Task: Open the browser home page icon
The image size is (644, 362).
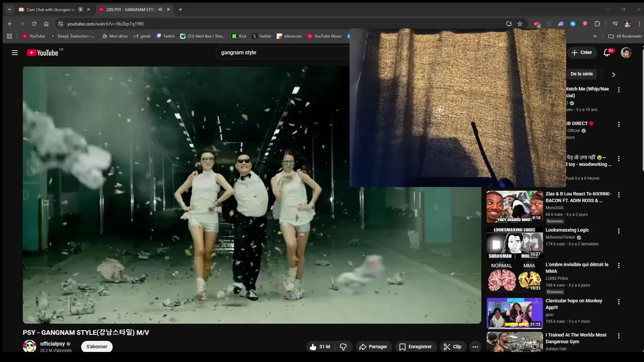Action: 46,24
